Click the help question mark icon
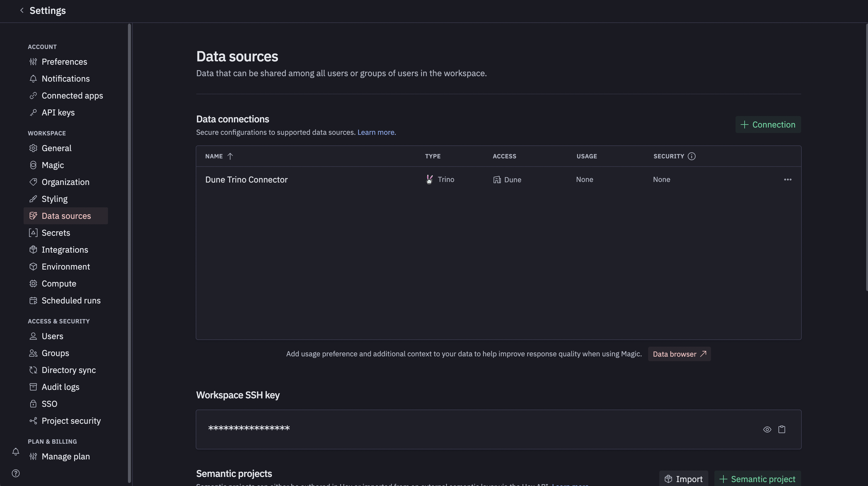This screenshot has width=868, height=486. [15, 473]
